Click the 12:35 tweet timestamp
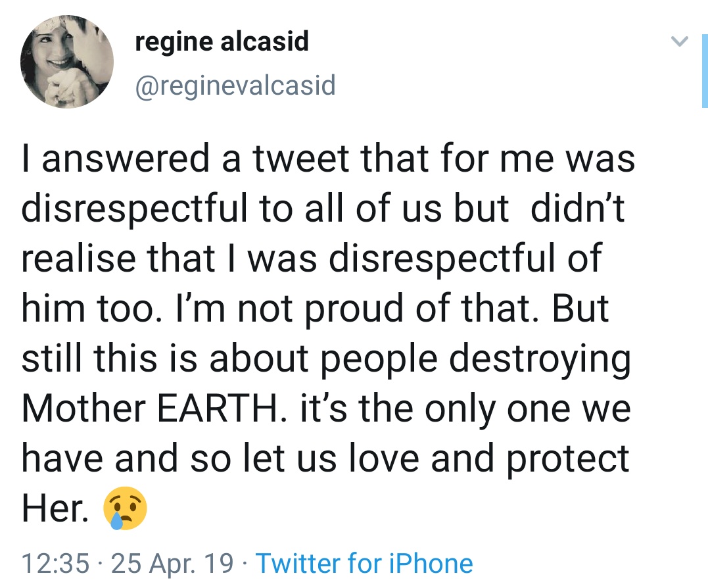 [55, 564]
